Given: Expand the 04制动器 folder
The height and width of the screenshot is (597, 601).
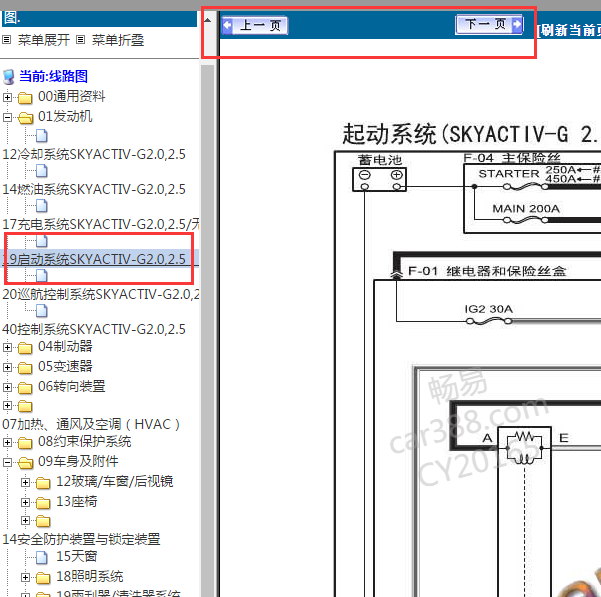Looking at the screenshot, I should tap(7, 348).
